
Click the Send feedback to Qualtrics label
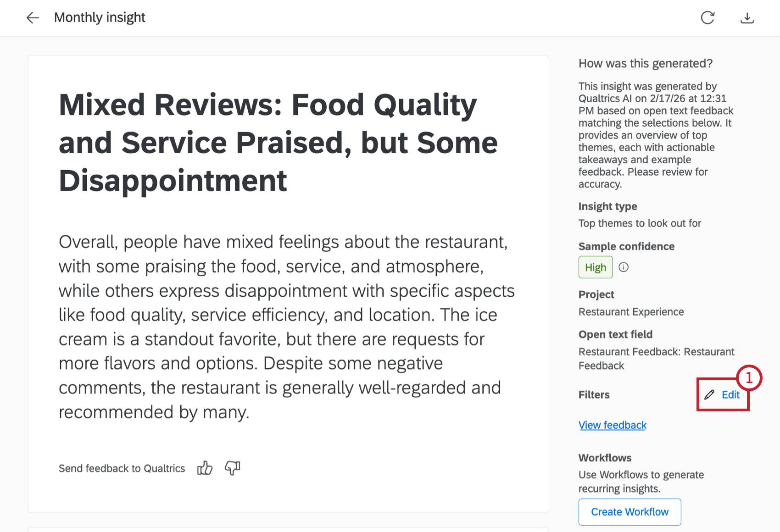[x=122, y=468]
